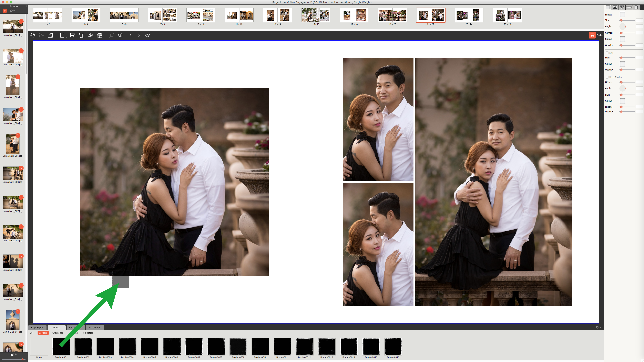The width and height of the screenshot is (644, 362).
Task: Select the Border-0016 mask
Action: [393, 347]
